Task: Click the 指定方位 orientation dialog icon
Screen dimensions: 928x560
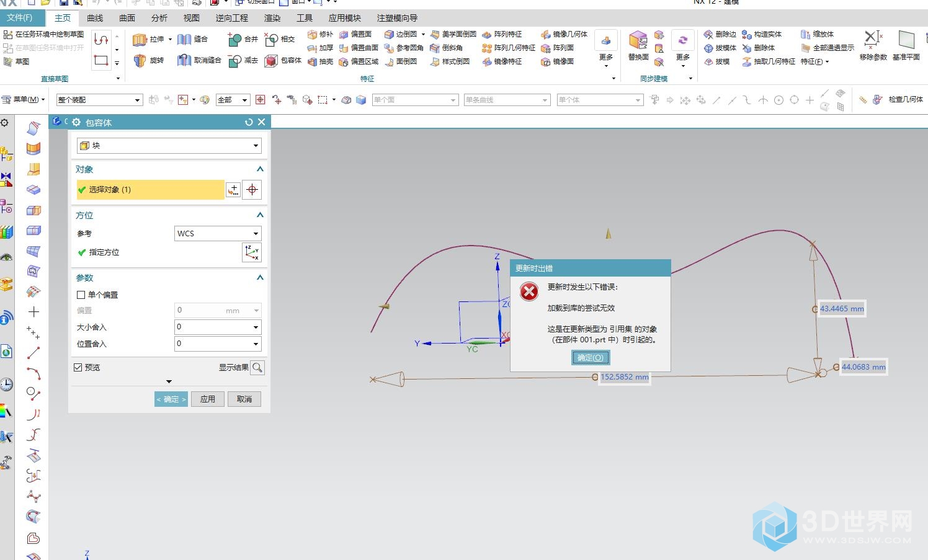Action: (x=251, y=252)
